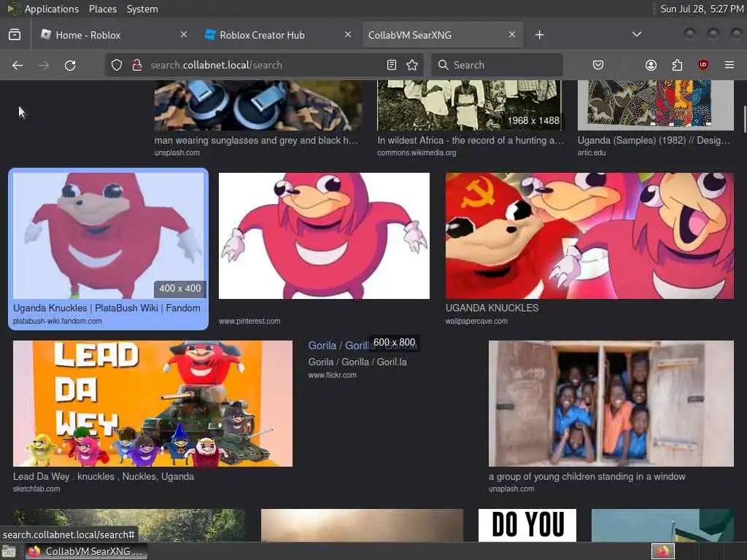Open the uBlock Origin extension icon
Viewport: 747px width, 560px height.
[x=703, y=65]
